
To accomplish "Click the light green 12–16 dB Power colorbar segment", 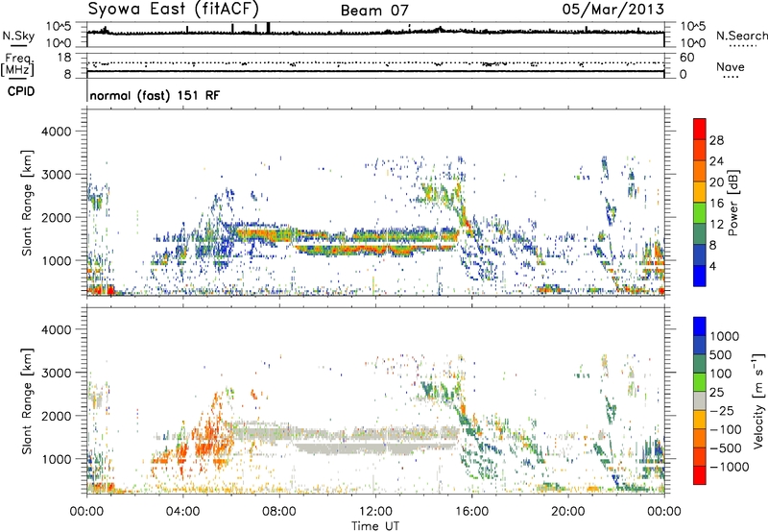I will pos(700,213).
